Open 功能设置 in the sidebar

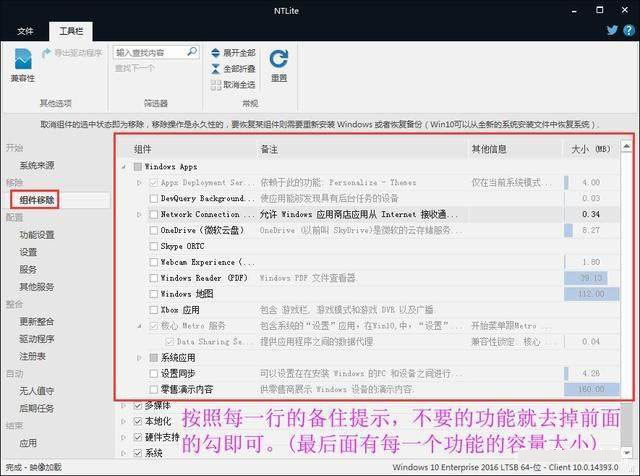tap(37, 235)
